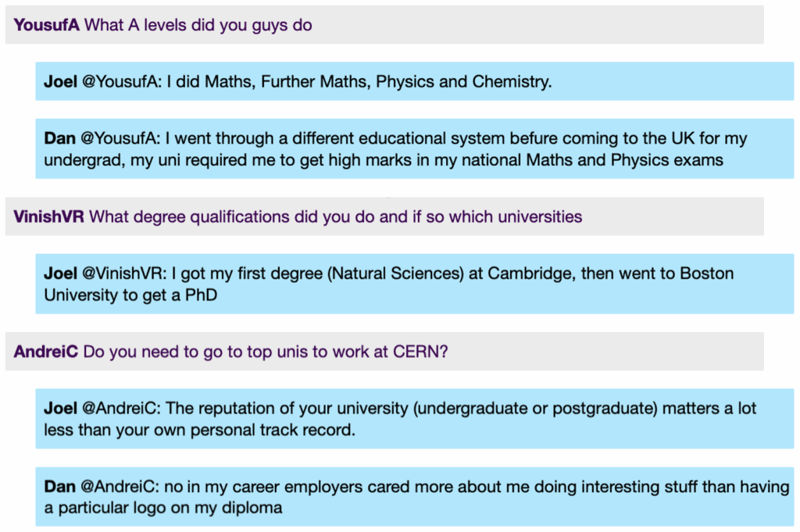This screenshot has height=532, width=800.
Task: Click the VinishVR username
Action: [48, 216]
